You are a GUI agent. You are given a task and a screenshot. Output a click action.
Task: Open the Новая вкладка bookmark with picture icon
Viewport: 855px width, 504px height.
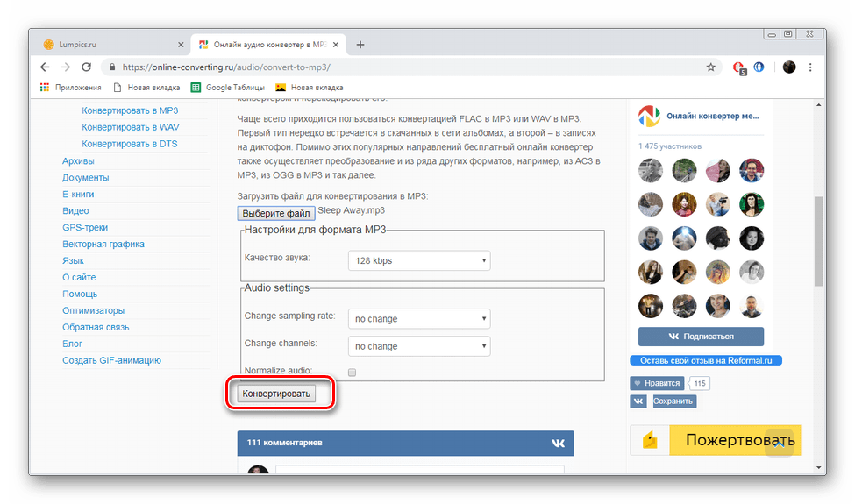(310, 87)
